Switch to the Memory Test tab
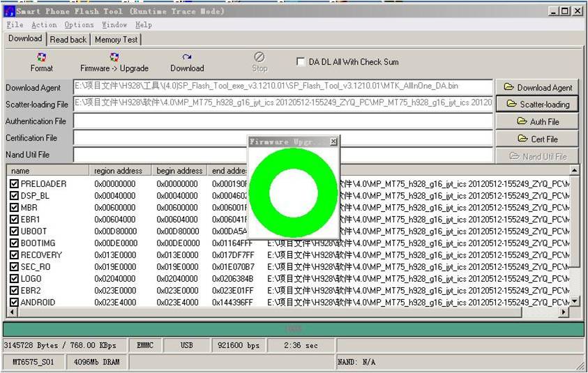 coord(116,39)
